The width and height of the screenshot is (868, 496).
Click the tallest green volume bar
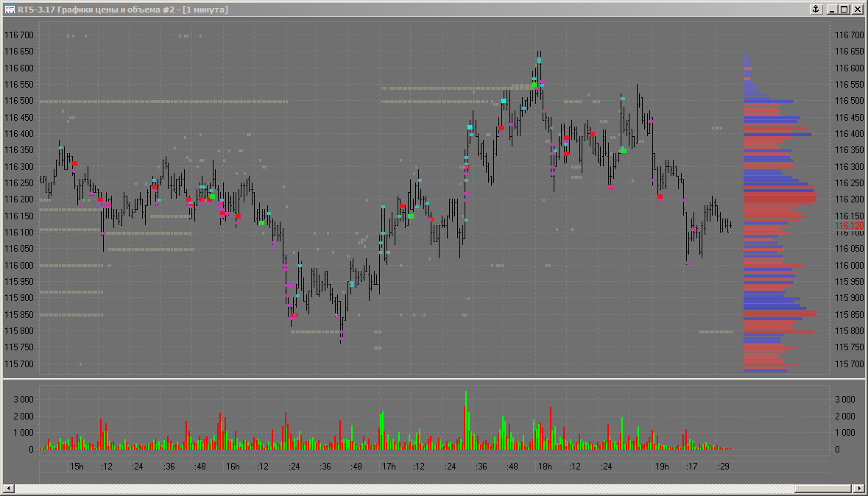466,419
